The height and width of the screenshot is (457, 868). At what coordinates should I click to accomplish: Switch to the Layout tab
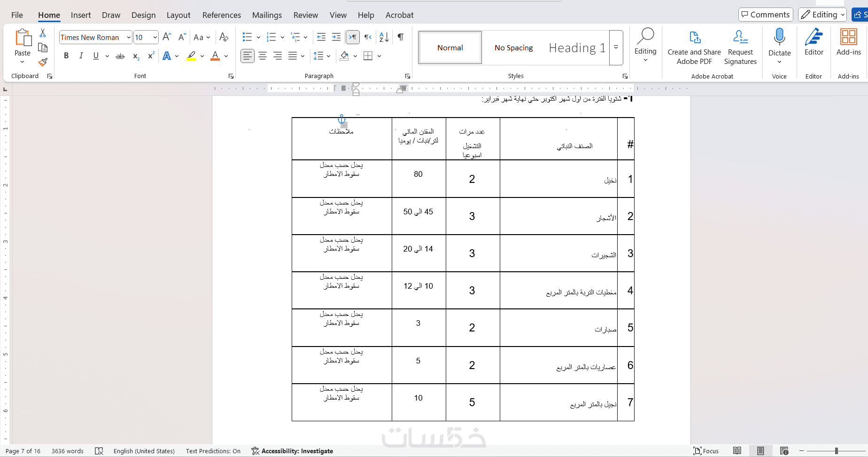click(x=178, y=15)
